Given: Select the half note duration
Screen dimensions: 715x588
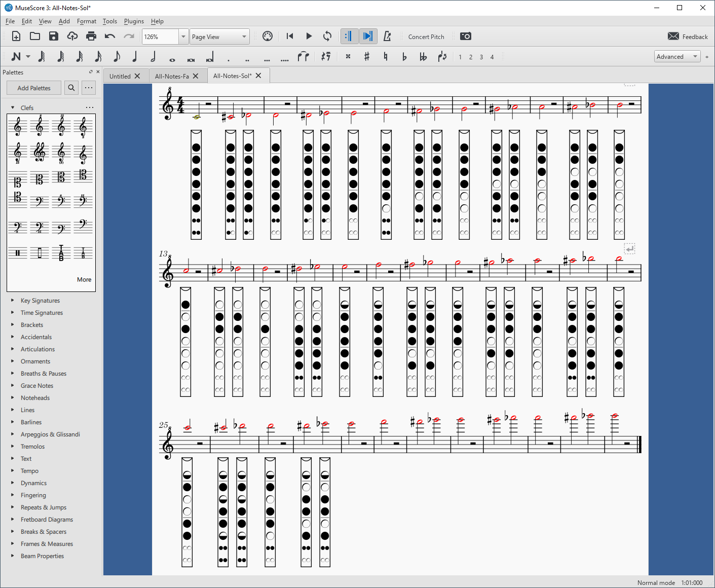Looking at the screenshot, I should 153,57.
